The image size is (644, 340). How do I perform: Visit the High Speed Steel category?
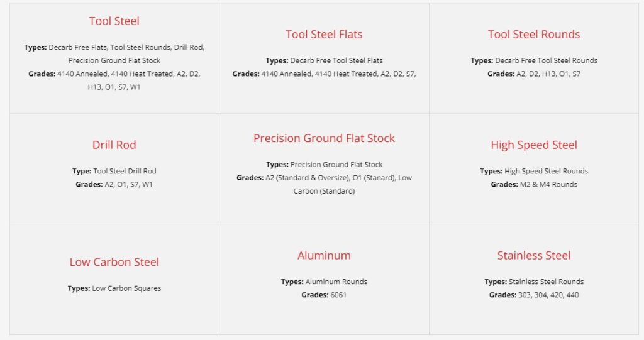(x=534, y=145)
